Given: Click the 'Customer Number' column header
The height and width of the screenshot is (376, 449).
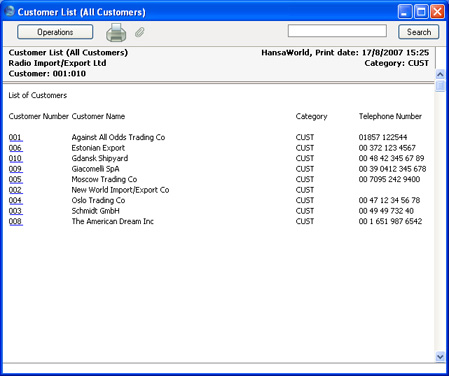Looking at the screenshot, I should 38,116.
